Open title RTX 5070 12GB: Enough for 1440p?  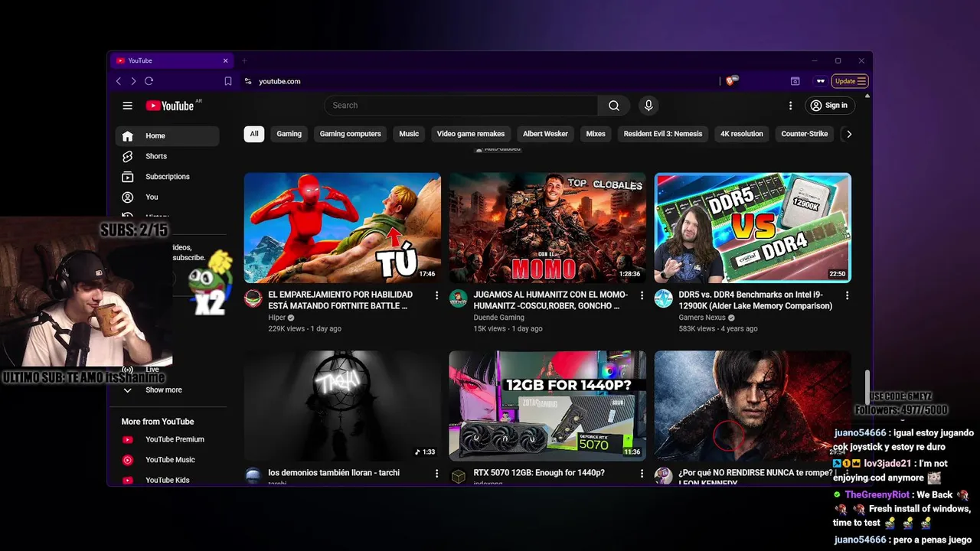tap(539, 473)
